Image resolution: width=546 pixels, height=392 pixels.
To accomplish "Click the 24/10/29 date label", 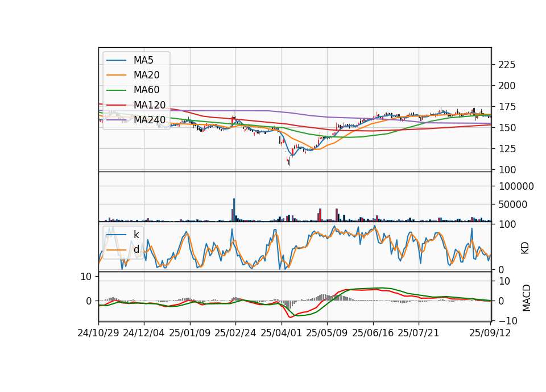I will click(98, 333).
